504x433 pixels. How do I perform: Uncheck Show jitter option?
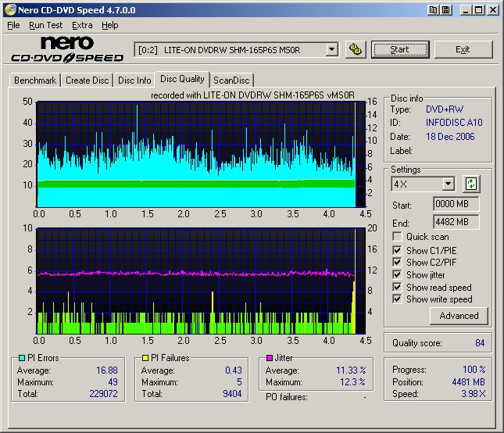point(397,275)
